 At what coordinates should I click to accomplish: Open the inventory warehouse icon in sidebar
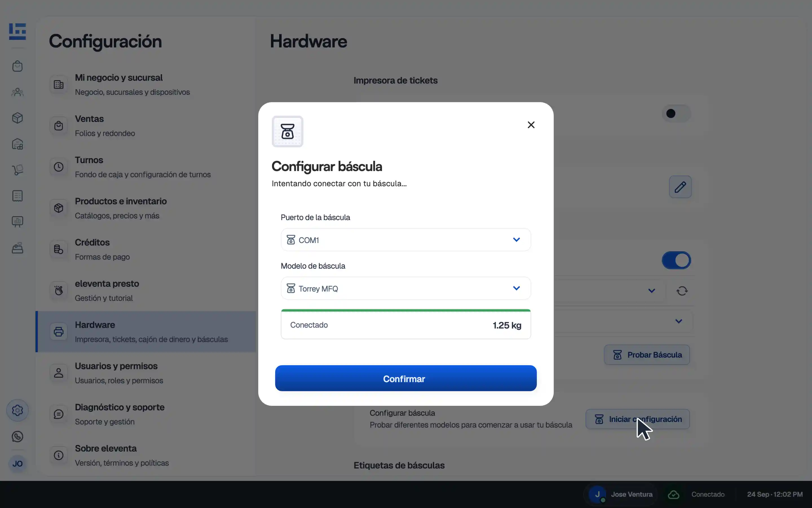coord(17,144)
